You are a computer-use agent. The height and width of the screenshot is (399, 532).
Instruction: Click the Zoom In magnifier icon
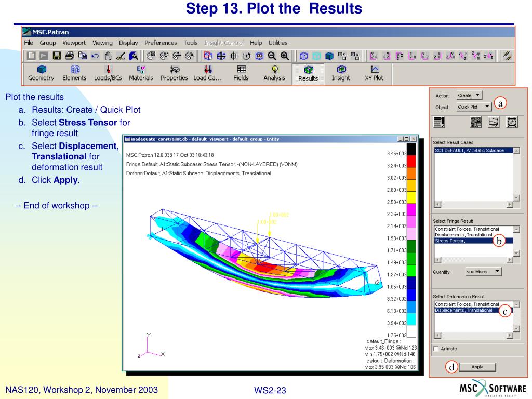coord(285,56)
